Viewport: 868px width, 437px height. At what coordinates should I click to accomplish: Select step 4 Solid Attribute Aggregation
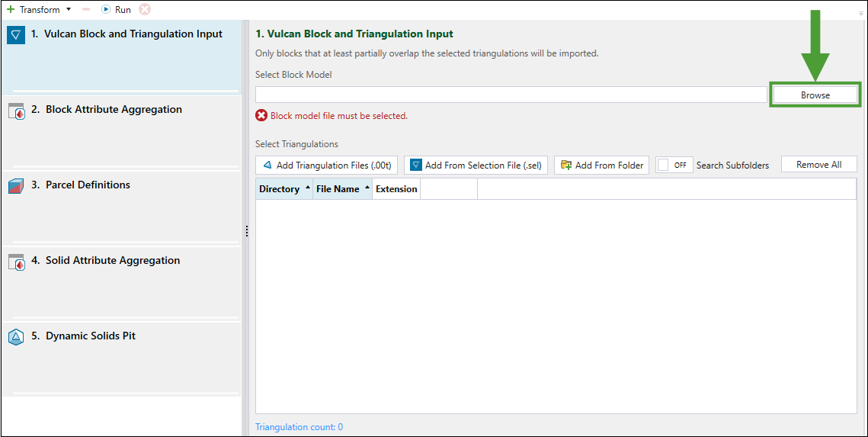121,284
